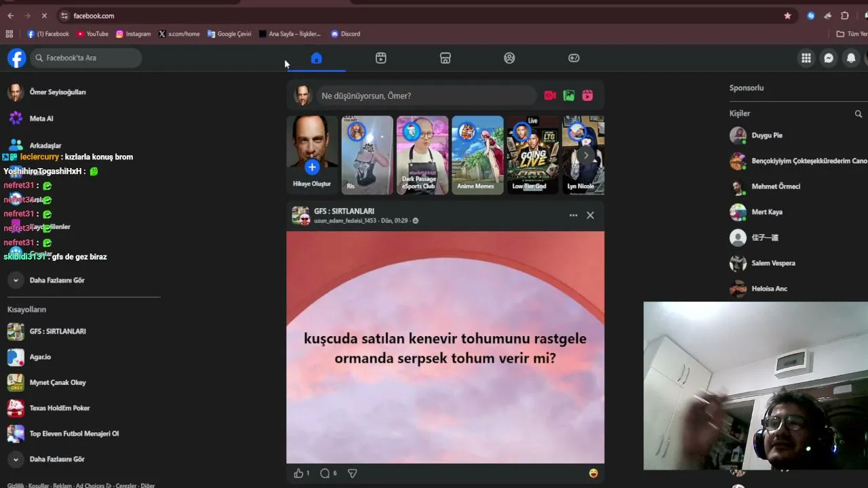Viewport: 868px width, 488px height.
Task: Open the Facebook menu grid icon
Action: pyautogui.click(x=806, y=58)
